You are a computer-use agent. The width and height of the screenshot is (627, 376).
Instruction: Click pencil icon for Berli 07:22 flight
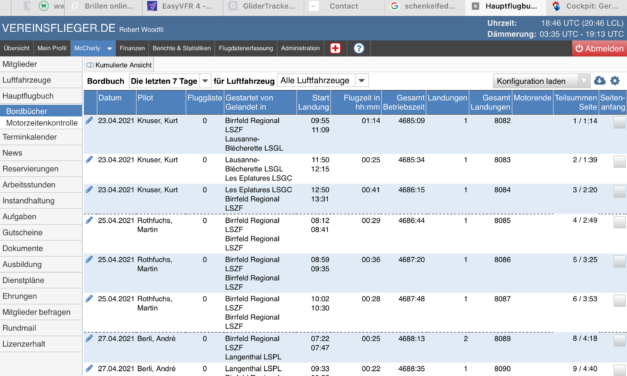pos(89,338)
